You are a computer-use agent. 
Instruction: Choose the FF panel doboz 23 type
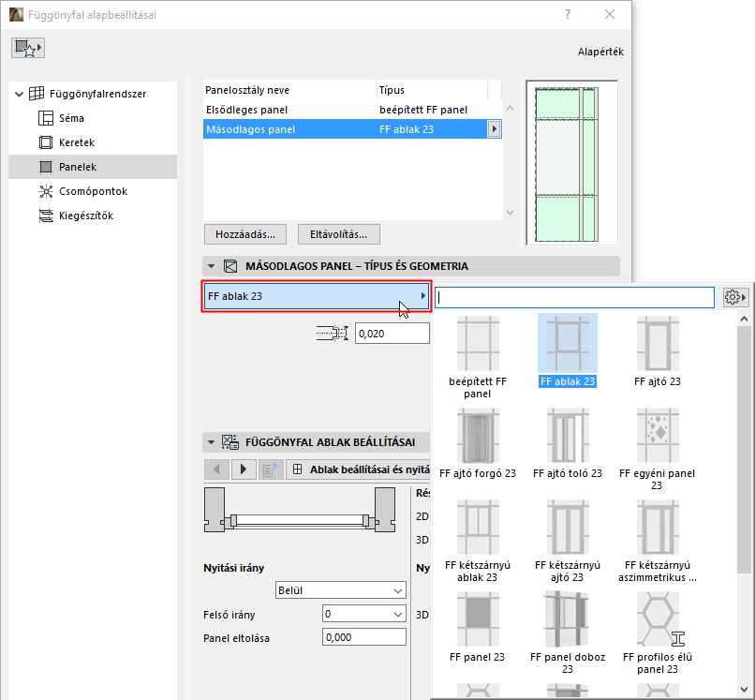568,633
